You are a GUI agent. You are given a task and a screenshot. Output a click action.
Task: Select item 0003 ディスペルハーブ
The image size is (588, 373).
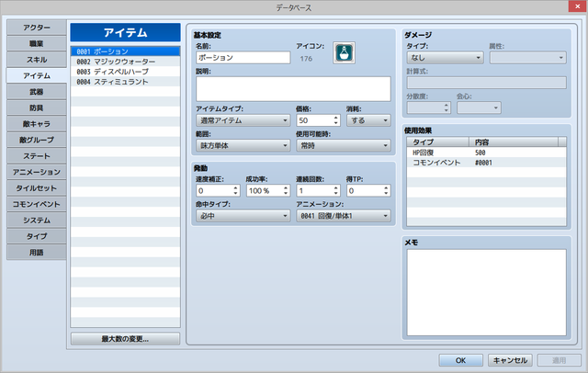(125, 72)
